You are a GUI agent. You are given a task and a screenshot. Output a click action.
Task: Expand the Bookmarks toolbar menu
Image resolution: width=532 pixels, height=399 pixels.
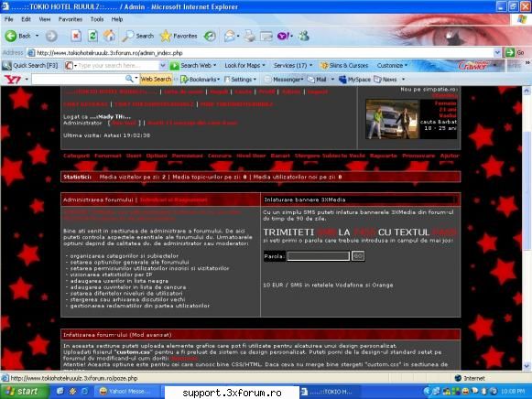pyautogui.click(x=201, y=80)
